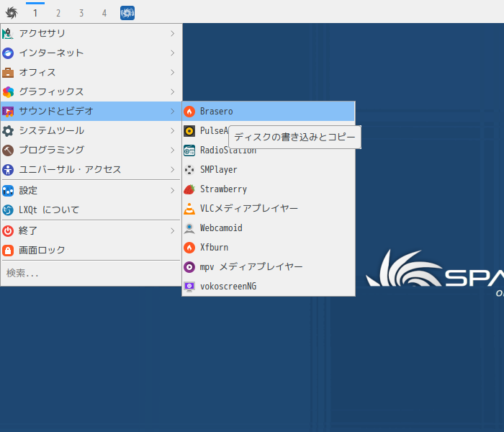Launch VLCメディアプレイヤー entry
The image size is (504, 432).
pos(269,209)
